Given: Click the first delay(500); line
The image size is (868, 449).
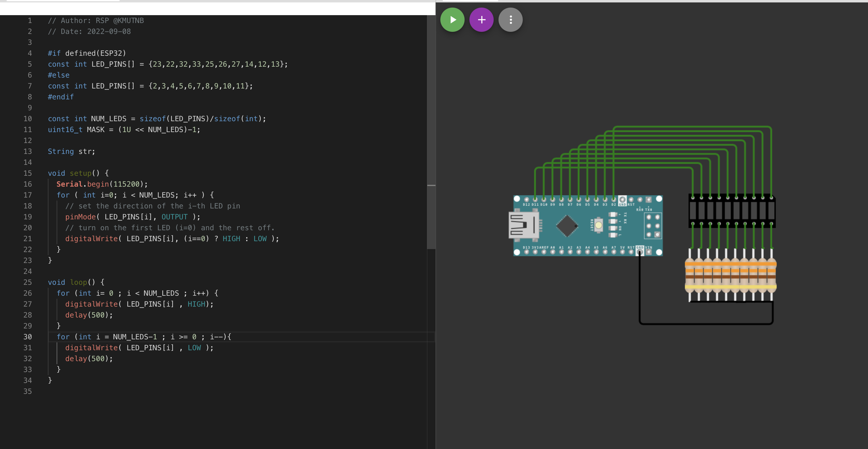Looking at the screenshot, I should pyautogui.click(x=89, y=315).
